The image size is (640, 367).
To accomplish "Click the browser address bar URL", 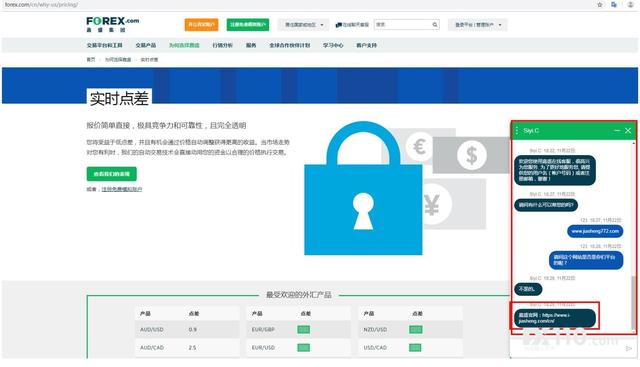I will point(41,5).
